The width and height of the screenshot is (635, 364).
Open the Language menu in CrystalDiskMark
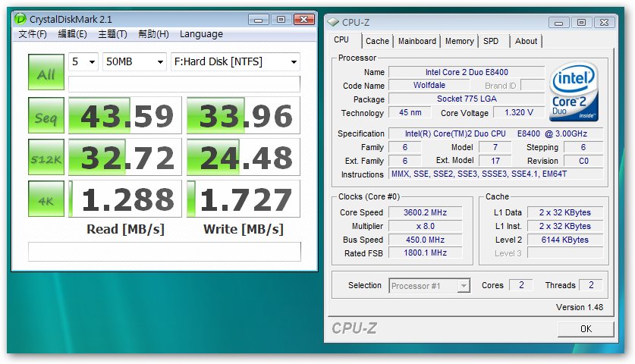(201, 34)
